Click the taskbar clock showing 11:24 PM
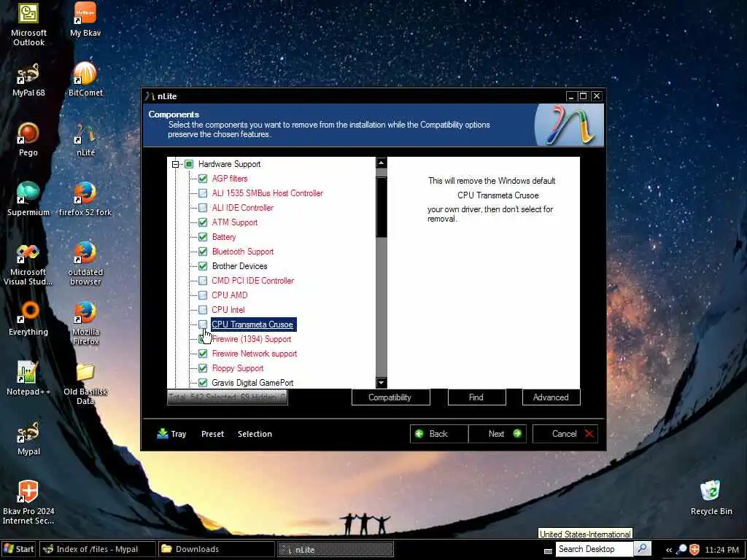This screenshot has height=560, width=747. (721, 550)
